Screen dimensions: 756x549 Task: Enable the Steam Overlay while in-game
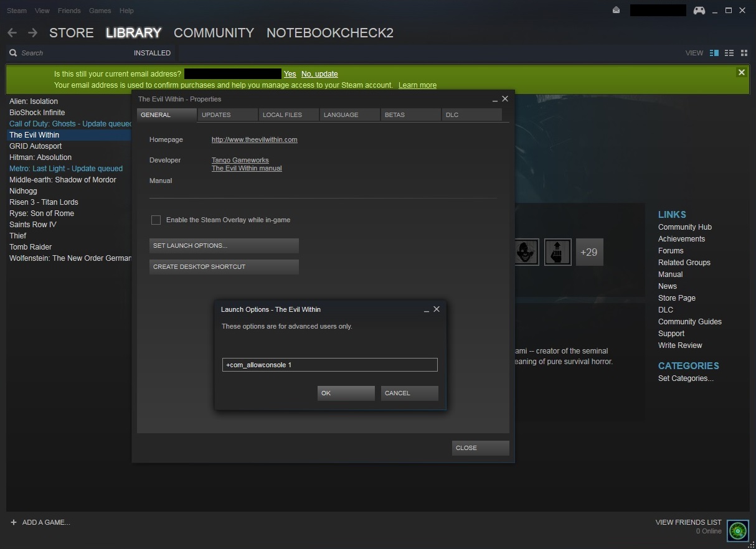[x=156, y=220]
